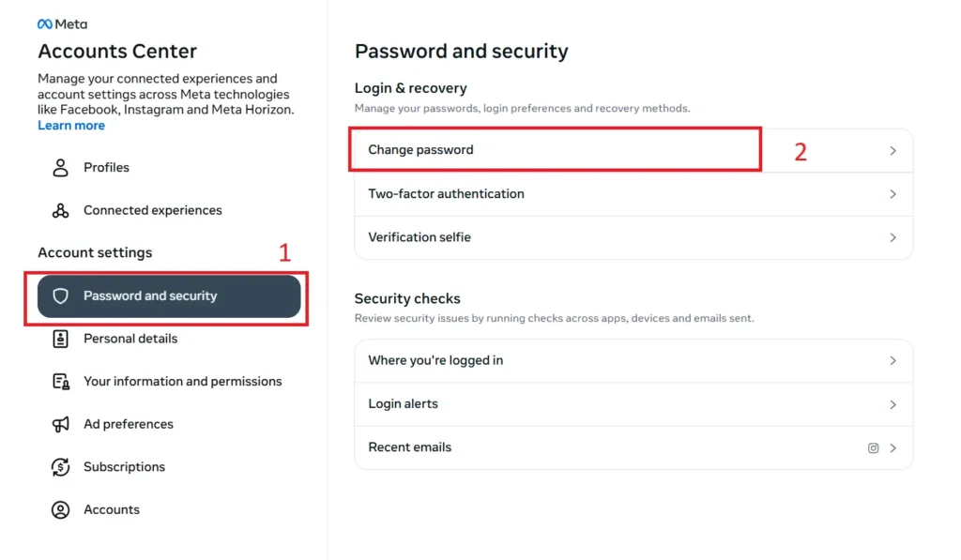Open the Personal details menu item
Screen dimensions: 961x560
click(130, 340)
